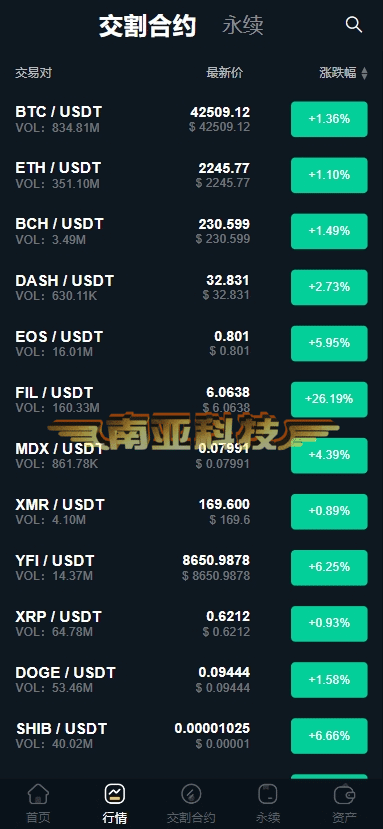Image resolution: width=383 pixels, height=829 pixels.
Task: Sort by the 涨跌幅 arrows icon
Action: (x=364, y=73)
